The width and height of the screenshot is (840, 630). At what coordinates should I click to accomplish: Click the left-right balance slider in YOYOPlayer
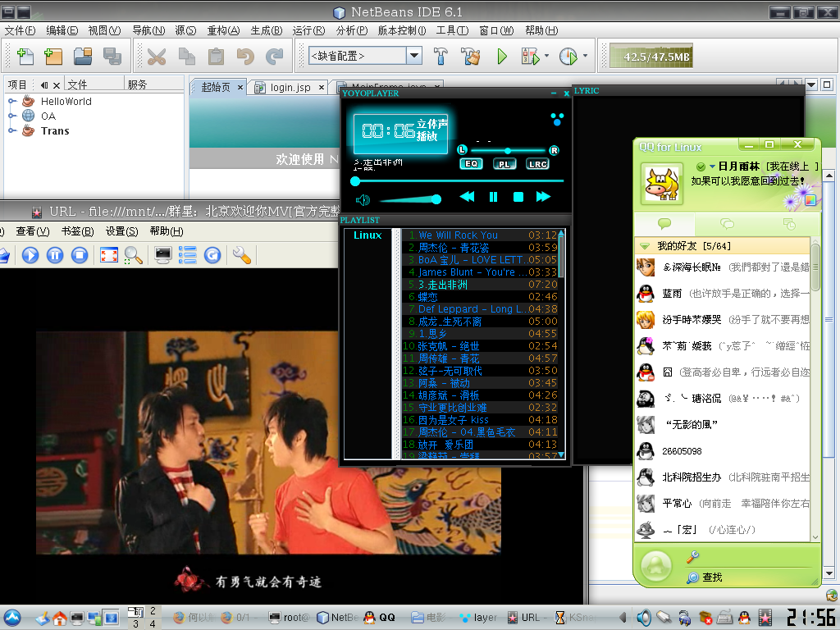pos(508,151)
